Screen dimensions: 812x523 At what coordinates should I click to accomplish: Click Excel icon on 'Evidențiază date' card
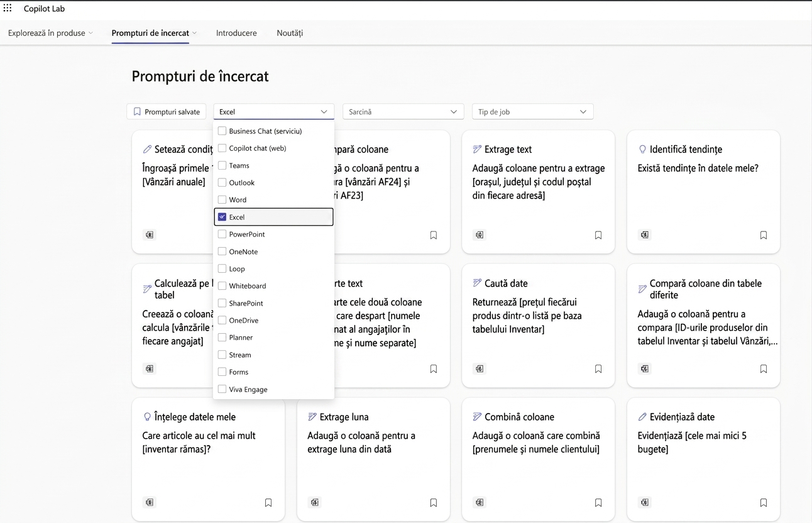coord(645,503)
